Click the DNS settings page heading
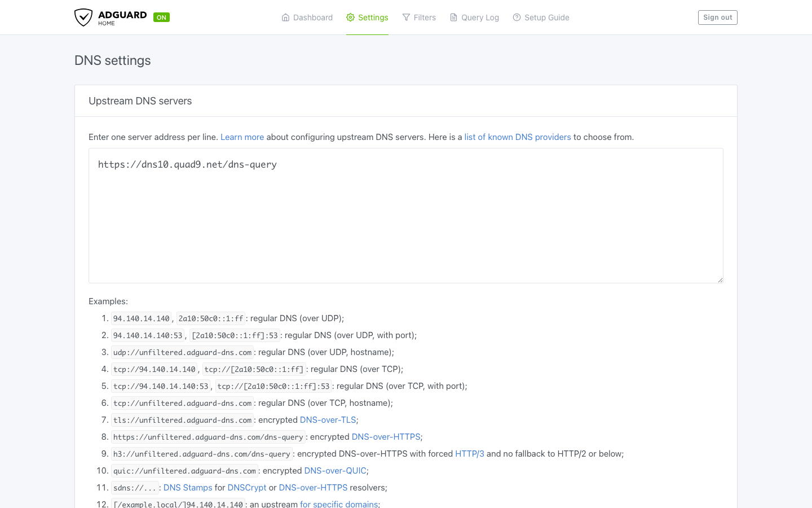 113,60
